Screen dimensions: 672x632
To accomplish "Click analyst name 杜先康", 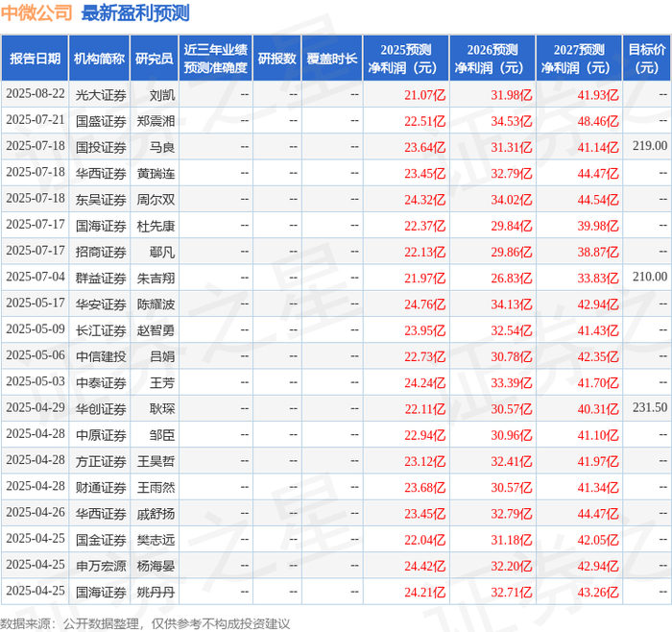I will [x=156, y=226].
